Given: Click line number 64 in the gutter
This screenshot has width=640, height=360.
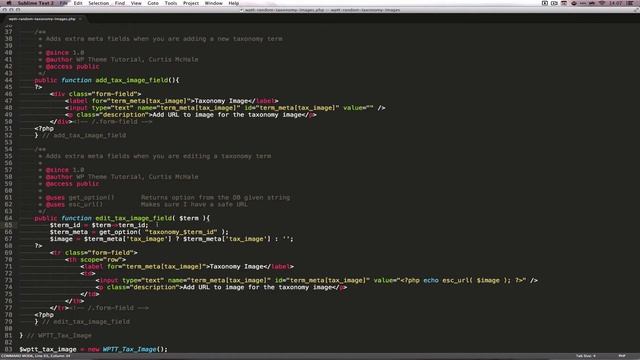Looking at the screenshot, I should pos(8,218).
